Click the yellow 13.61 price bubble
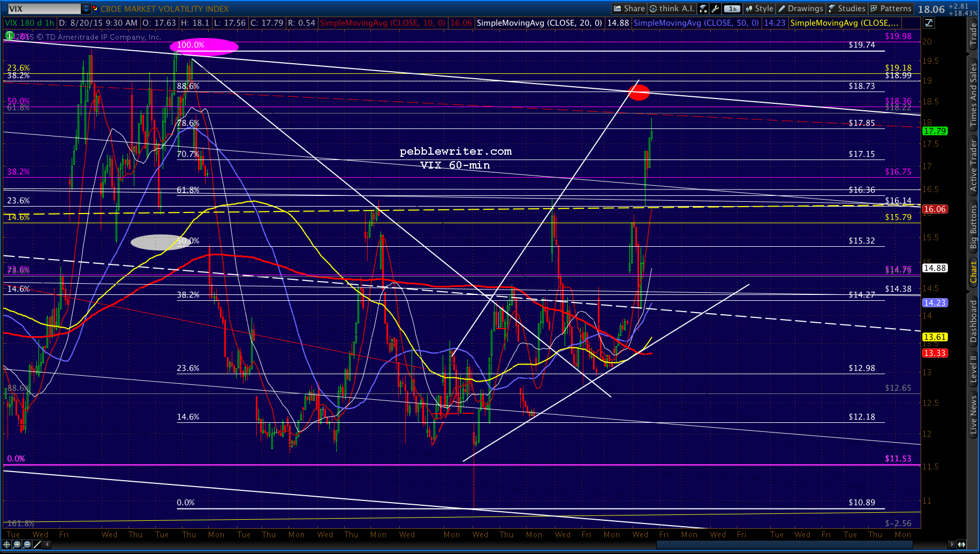 point(935,337)
